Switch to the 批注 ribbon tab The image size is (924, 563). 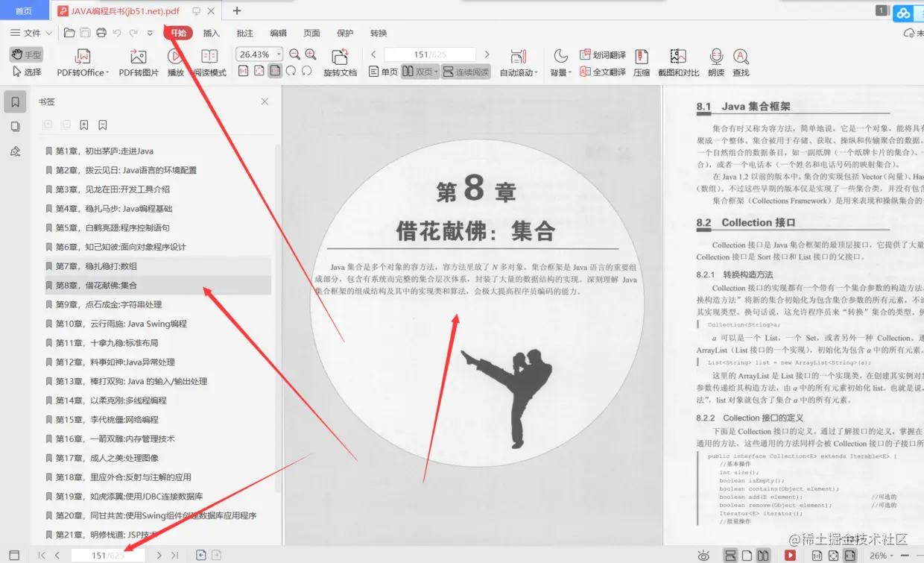pos(244,33)
